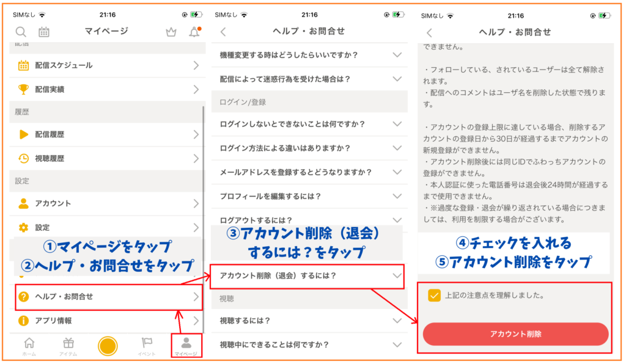Tap the 履歴 section header
This screenshot has height=364, width=626.
[107, 112]
